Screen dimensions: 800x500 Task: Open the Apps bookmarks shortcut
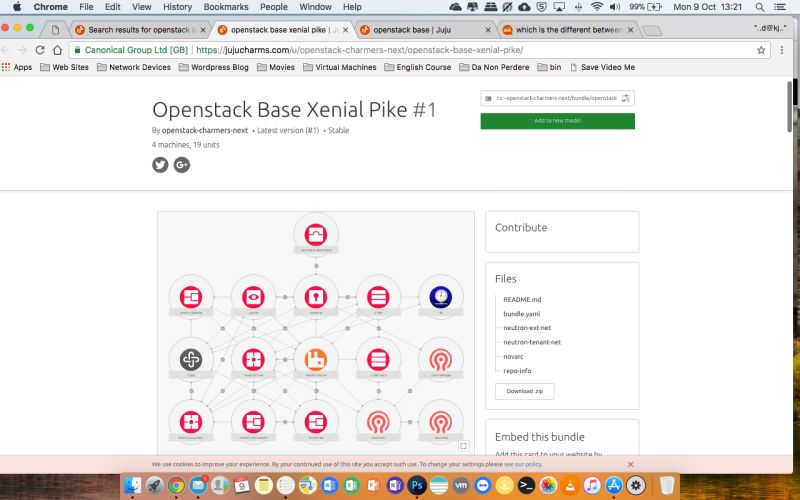pos(17,67)
